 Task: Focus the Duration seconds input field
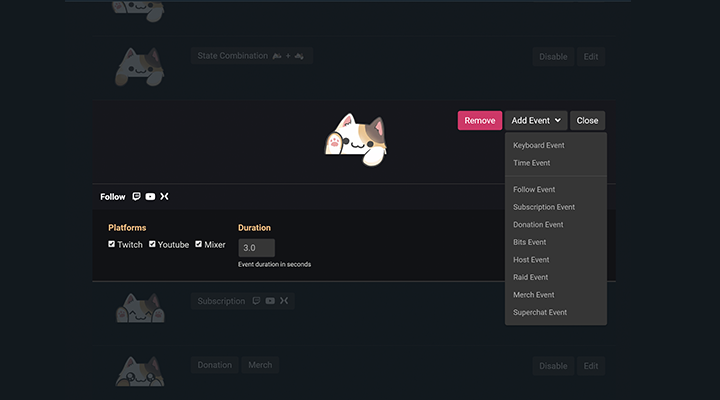pos(256,247)
